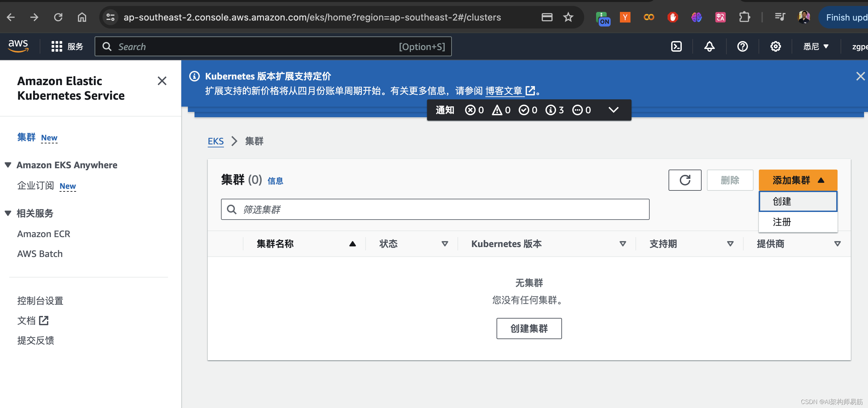This screenshot has height=408, width=868.
Task: Open the services grid menu icon
Action: 57,46
